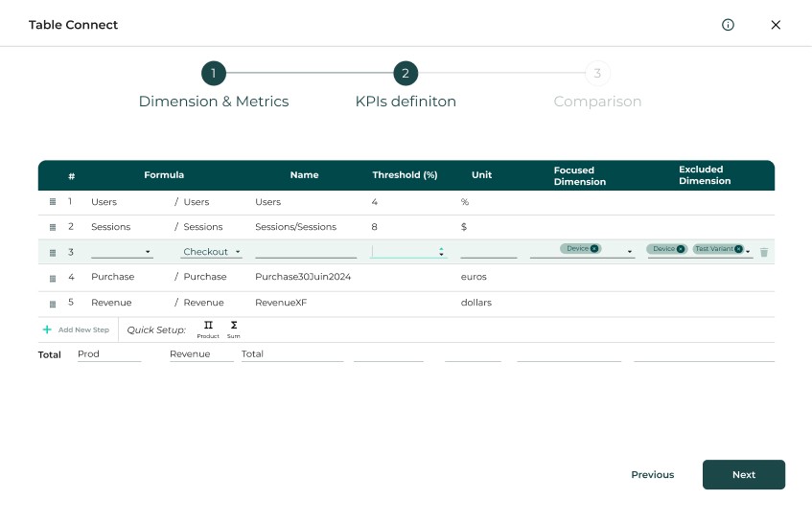Apply the Product quick setup

point(208,329)
